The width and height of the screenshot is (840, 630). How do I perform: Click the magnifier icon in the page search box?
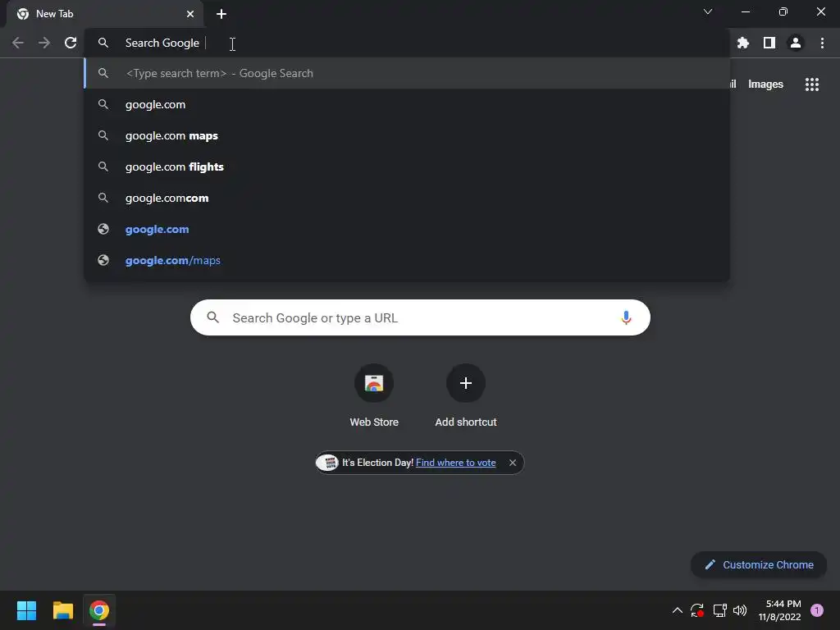click(x=212, y=317)
